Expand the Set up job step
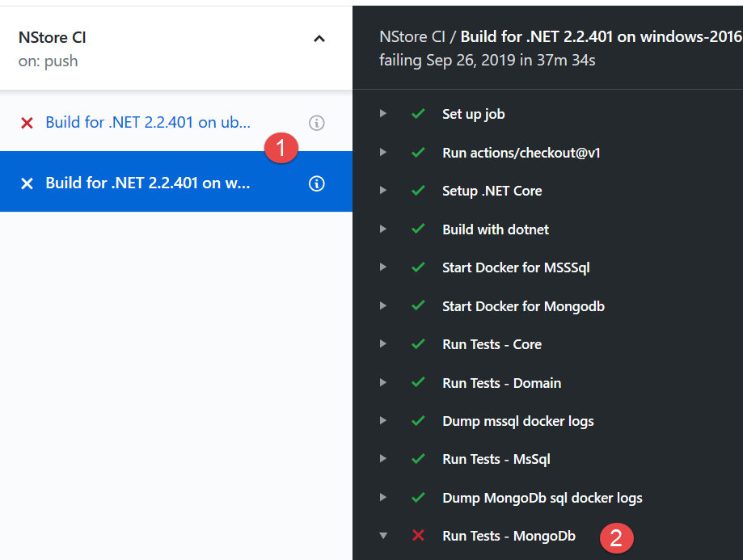 coord(383,114)
